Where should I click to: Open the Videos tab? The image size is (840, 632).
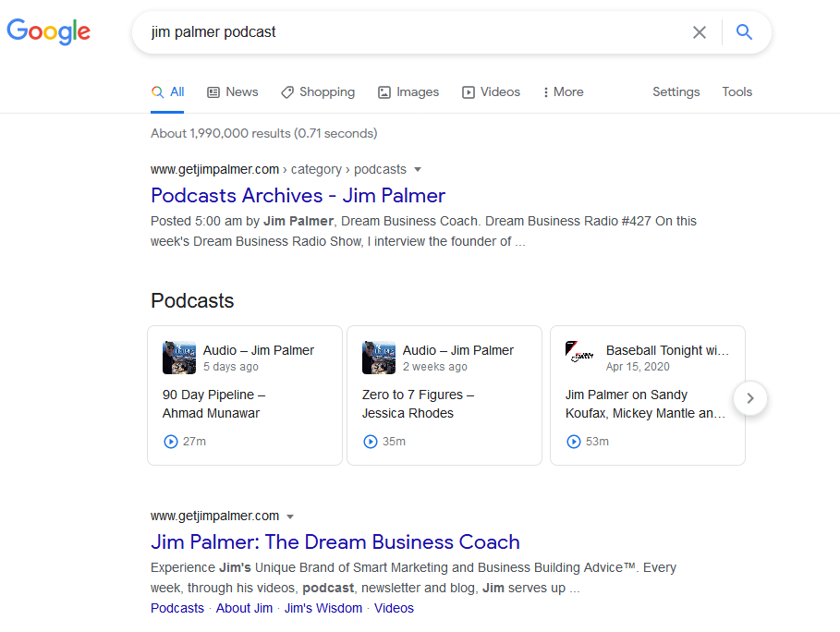pos(491,92)
